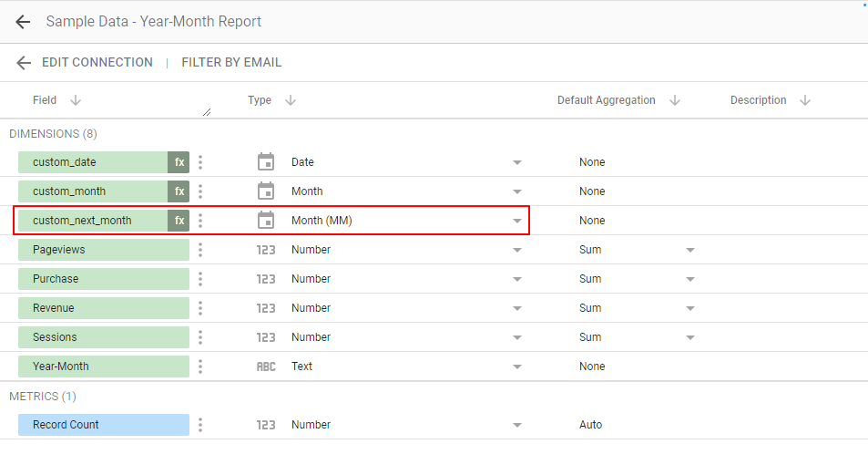Expand type dropdown for custom_next_month

click(x=517, y=221)
